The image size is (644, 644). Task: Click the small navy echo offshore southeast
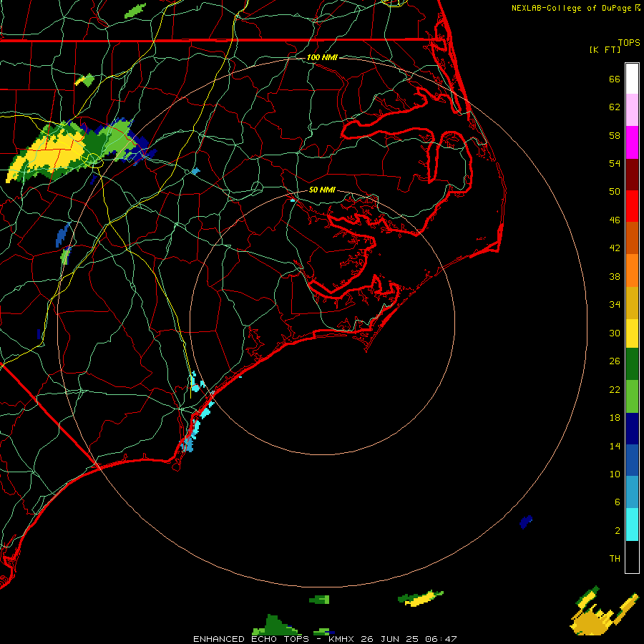pyautogui.click(x=525, y=522)
